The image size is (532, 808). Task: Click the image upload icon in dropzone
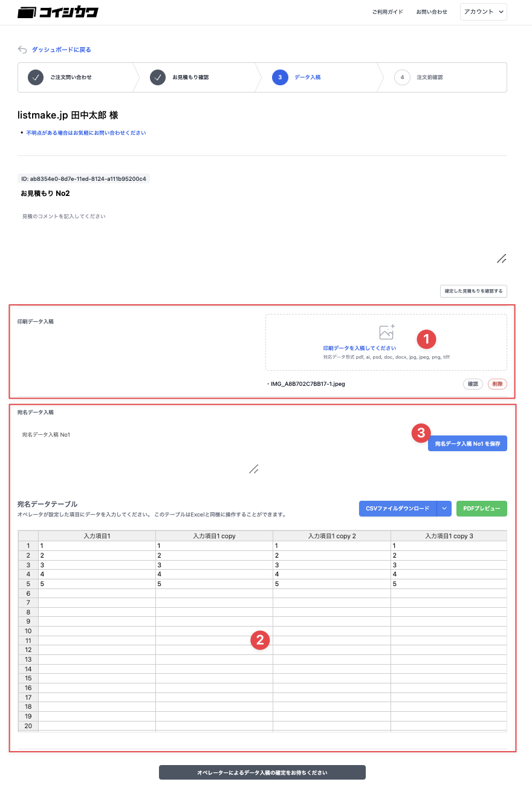[386, 331]
